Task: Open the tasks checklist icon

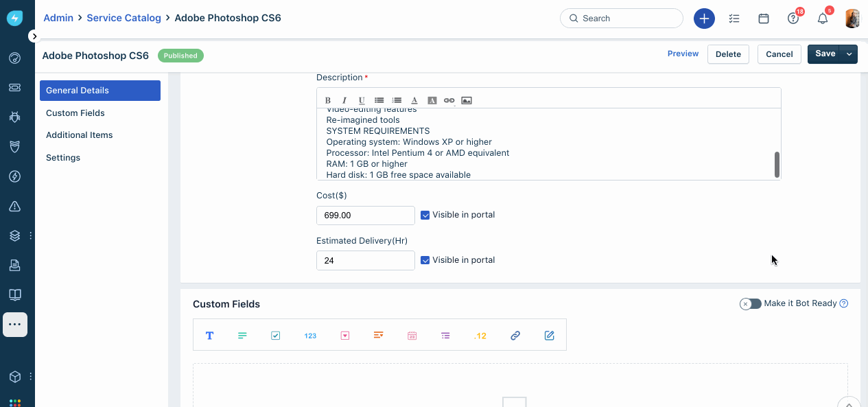Action: [x=734, y=19]
